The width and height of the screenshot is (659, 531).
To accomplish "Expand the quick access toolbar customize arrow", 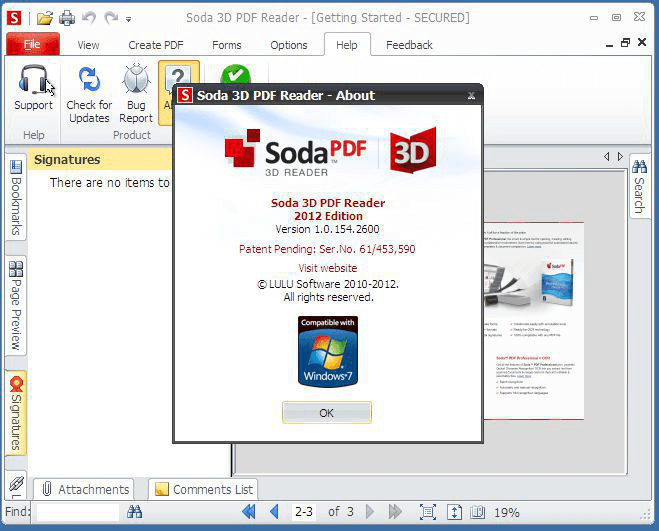I will tap(129, 19).
